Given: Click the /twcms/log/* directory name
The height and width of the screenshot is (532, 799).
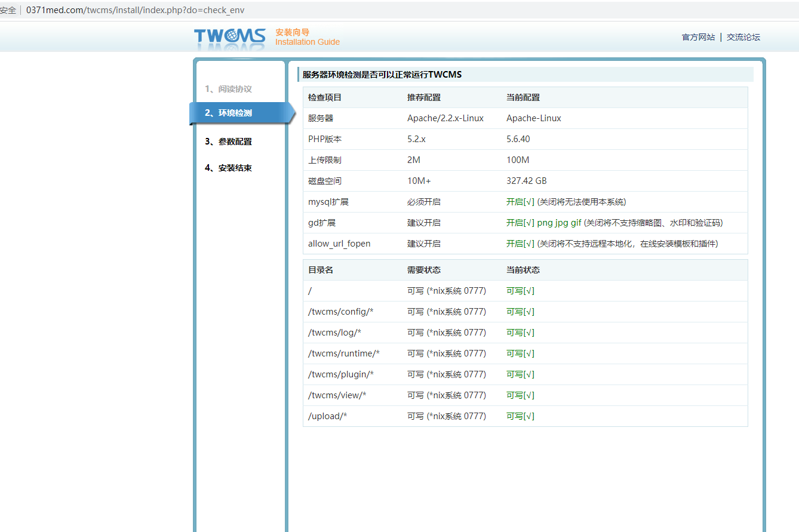Looking at the screenshot, I should pyautogui.click(x=334, y=333).
